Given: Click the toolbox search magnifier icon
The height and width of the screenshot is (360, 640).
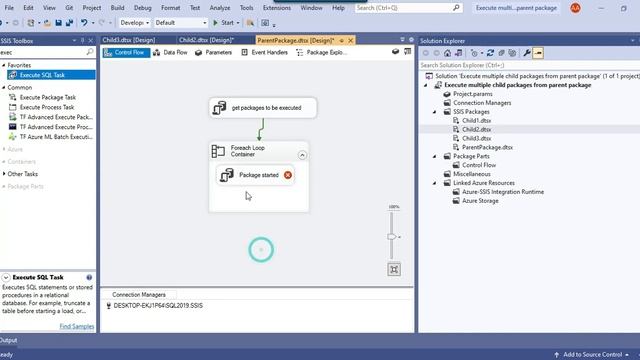Looking at the screenshot, I should 90,52.
